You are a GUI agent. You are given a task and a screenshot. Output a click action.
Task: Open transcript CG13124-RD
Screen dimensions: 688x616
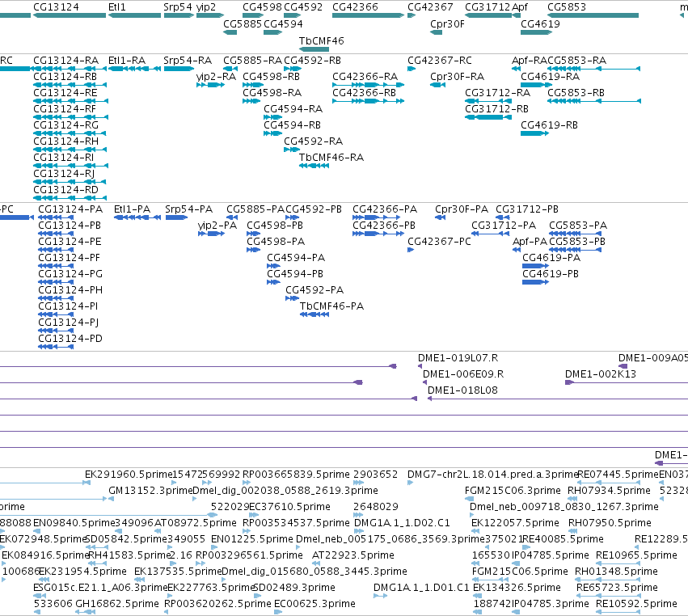pos(65,190)
